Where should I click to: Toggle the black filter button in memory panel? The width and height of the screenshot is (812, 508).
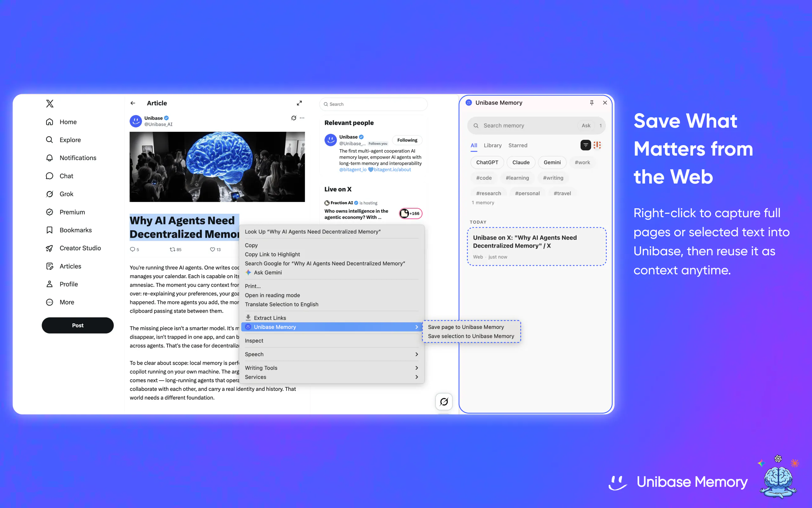[586, 145]
